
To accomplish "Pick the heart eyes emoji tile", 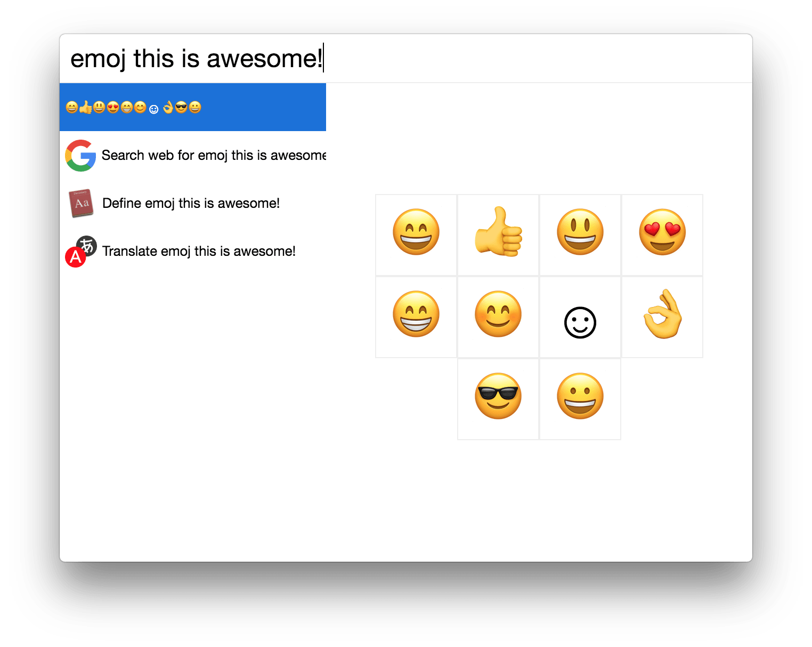I will (x=662, y=235).
